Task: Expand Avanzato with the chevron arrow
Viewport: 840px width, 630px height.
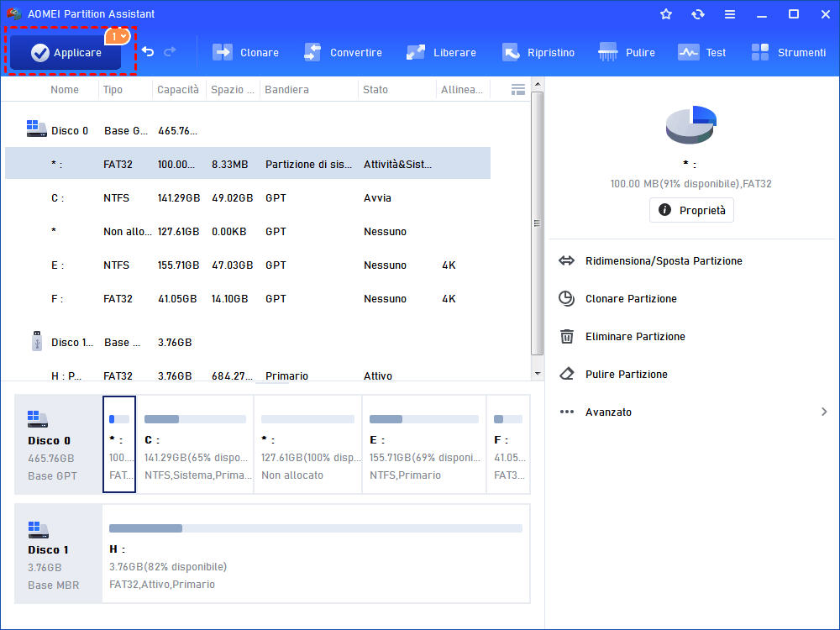Action: click(824, 412)
